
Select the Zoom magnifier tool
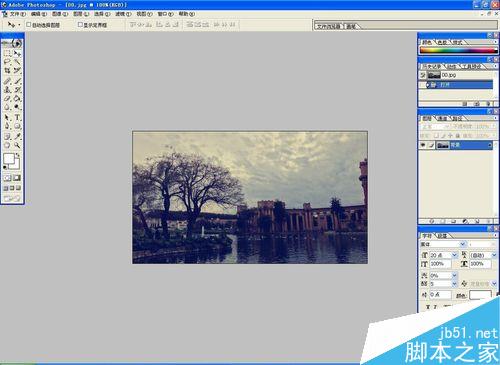click(17, 145)
